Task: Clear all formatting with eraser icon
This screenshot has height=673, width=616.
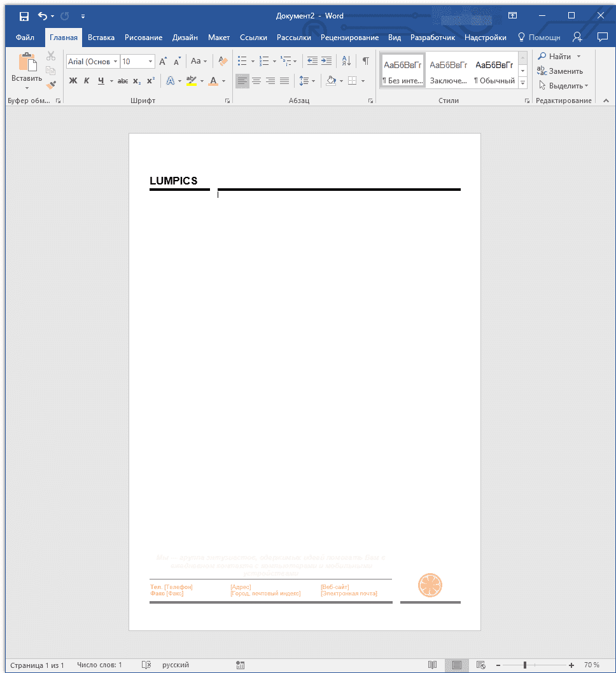Action: 222,61
